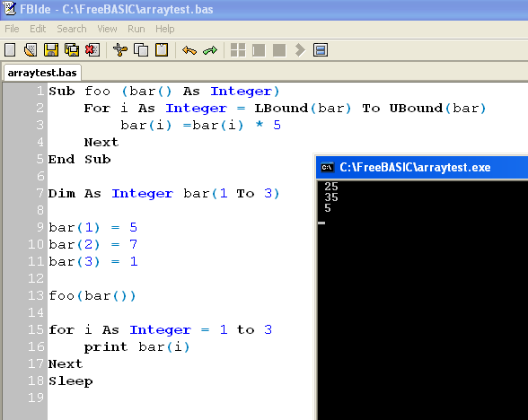Click the Open file toolbar icon
This screenshot has height=420, width=528.
[x=31, y=50]
